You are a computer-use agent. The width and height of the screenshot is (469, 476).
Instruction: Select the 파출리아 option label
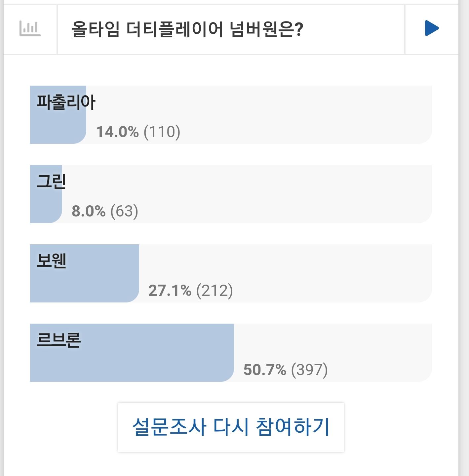click(x=66, y=102)
